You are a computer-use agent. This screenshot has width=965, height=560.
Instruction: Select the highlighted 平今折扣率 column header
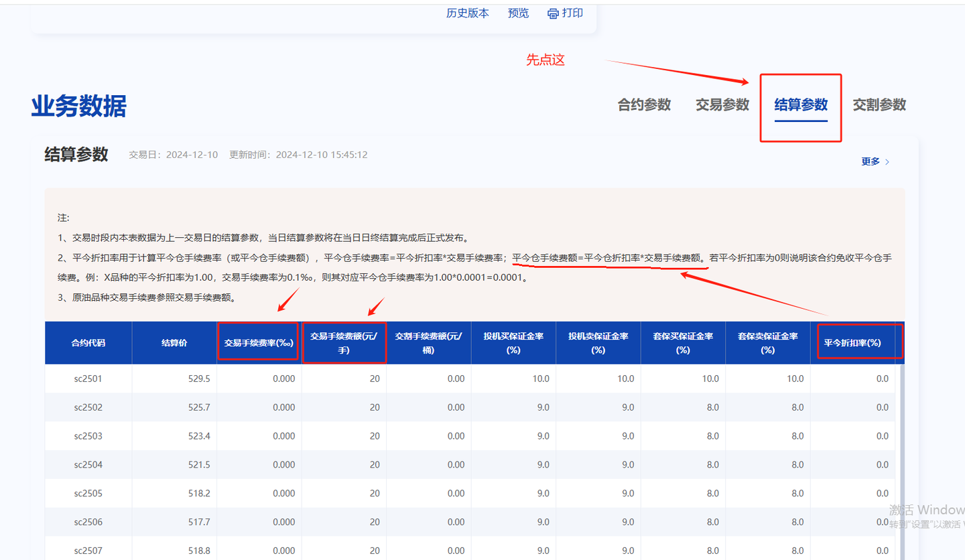(x=860, y=342)
